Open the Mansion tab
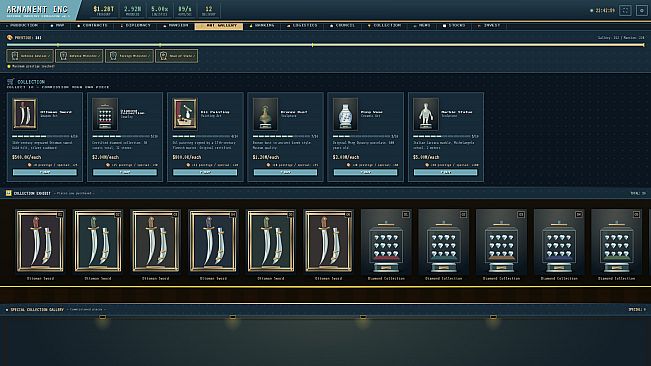The image size is (651, 366). pos(176,26)
